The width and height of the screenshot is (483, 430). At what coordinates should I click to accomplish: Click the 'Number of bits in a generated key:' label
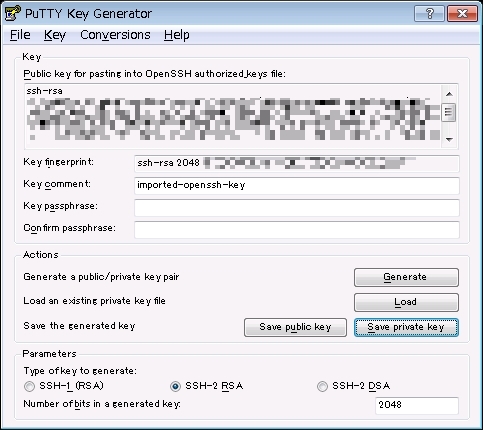coord(102,404)
